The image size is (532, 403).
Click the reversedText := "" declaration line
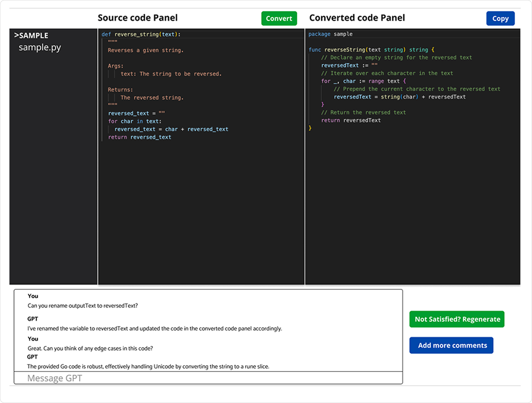(x=349, y=65)
